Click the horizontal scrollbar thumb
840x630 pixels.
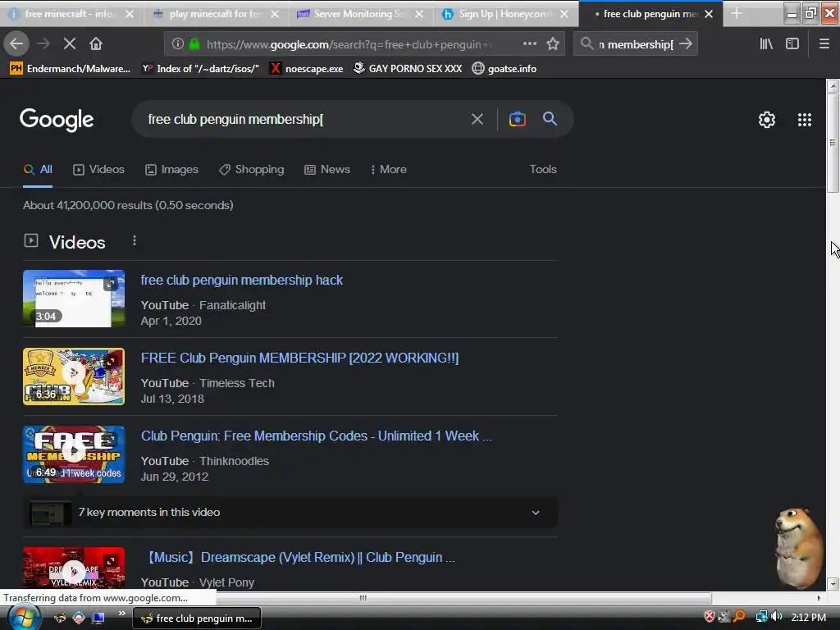363,598
